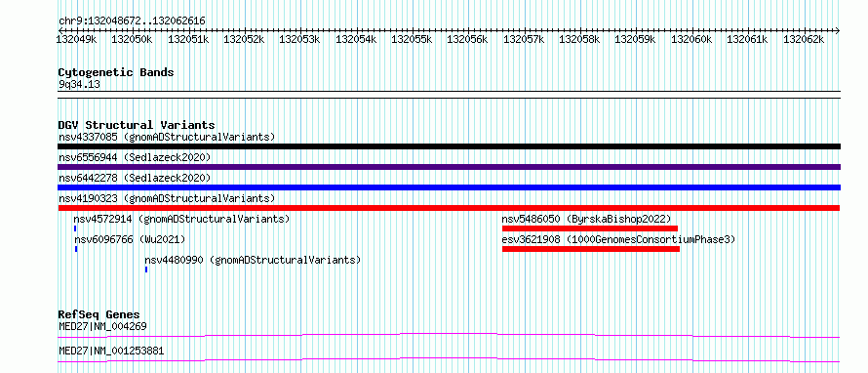Click the 132055k ruler position
Image resolution: width=868 pixels, height=373 pixels.
[412, 40]
